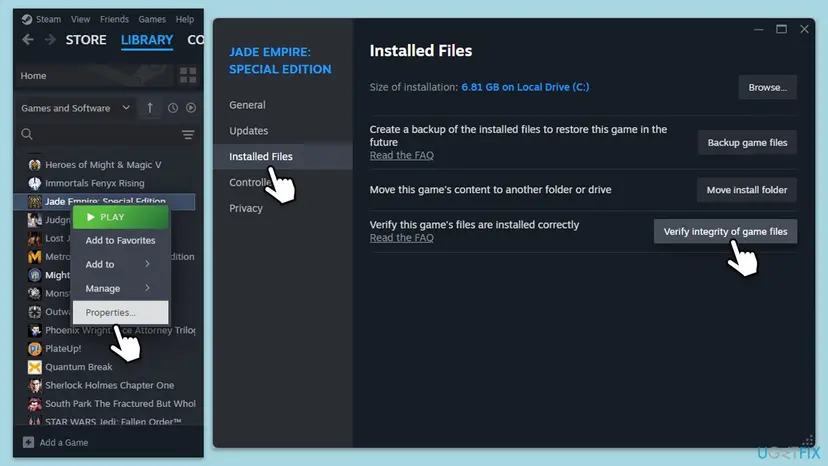
Task: Expand the Add to submenu
Action: pos(120,264)
